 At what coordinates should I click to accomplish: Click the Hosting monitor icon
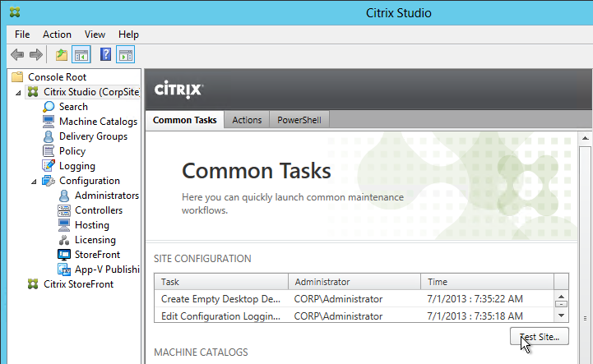pos(64,225)
